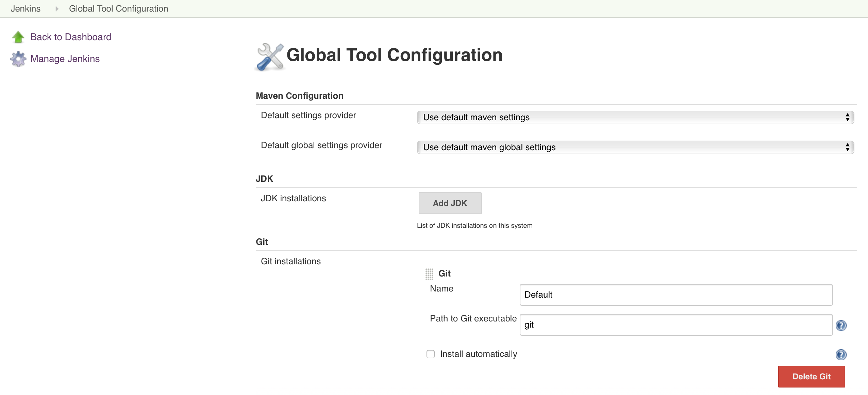
Task: Navigate to Back to Dashboard link
Action: [70, 36]
